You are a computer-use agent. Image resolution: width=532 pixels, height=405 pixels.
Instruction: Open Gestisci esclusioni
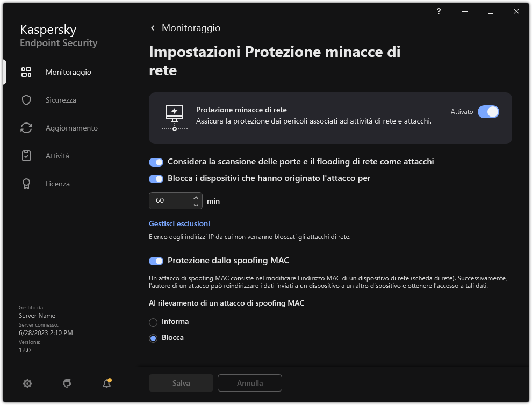click(179, 223)
